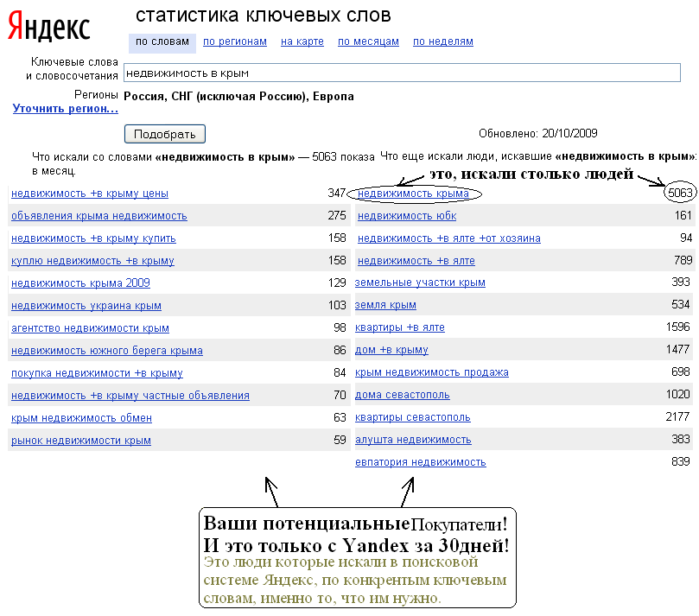Viewport: 699px width, 616px height.
Task: Click the count 1020 for 'дома севастополь'
Action: [677, 395]
